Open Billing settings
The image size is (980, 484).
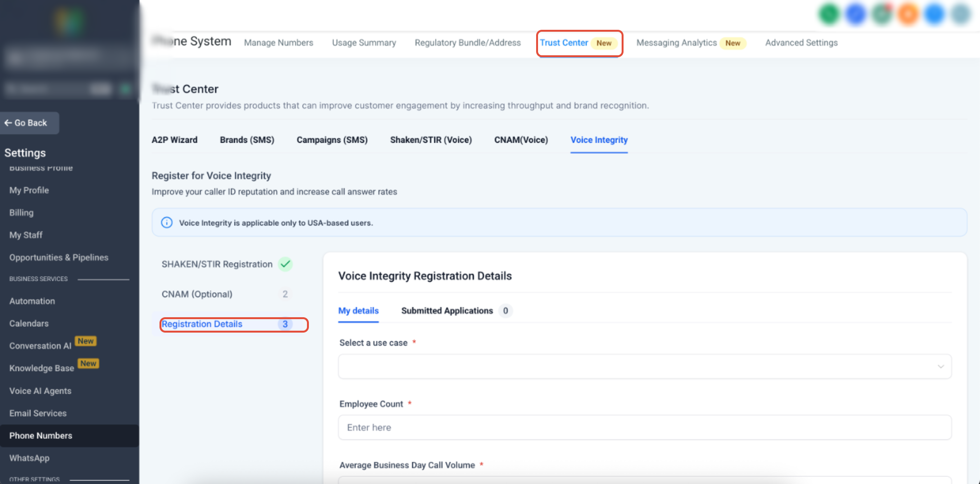pyautogui.click(x=22, y=213)
